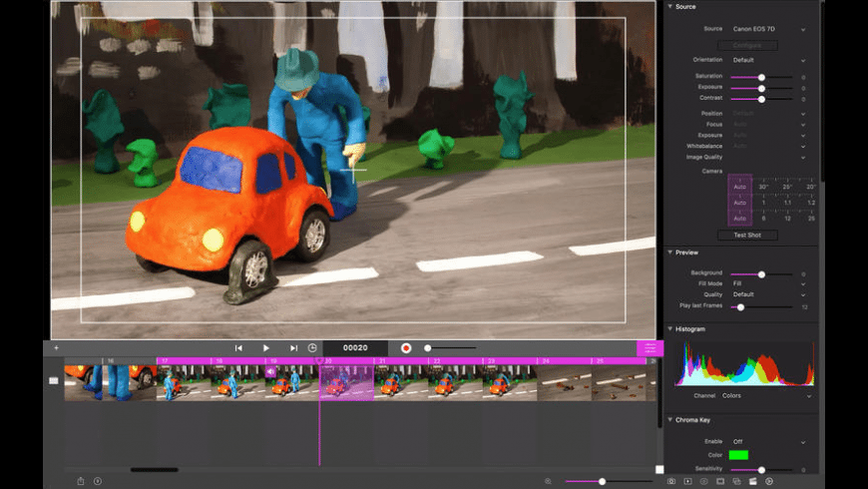Click the timer icon beside frame counter
The height and width of the screenshot is (489, 868).
tap(312, 348)
